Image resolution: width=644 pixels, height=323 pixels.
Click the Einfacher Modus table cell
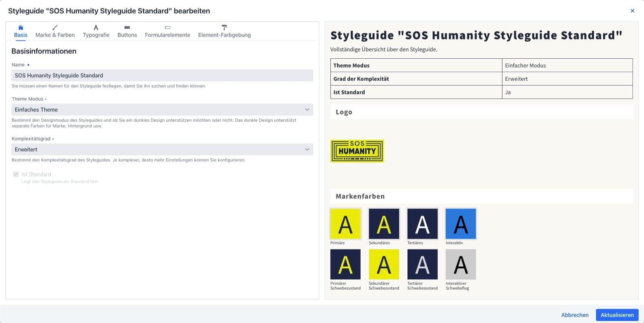click(x=567, y=66)
